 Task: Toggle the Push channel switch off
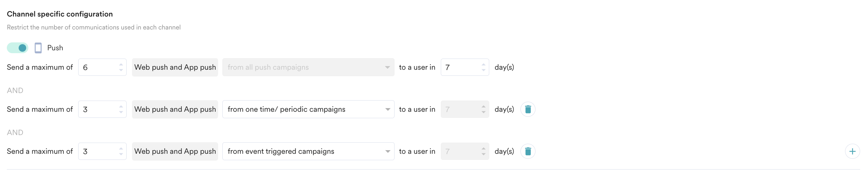18,48
